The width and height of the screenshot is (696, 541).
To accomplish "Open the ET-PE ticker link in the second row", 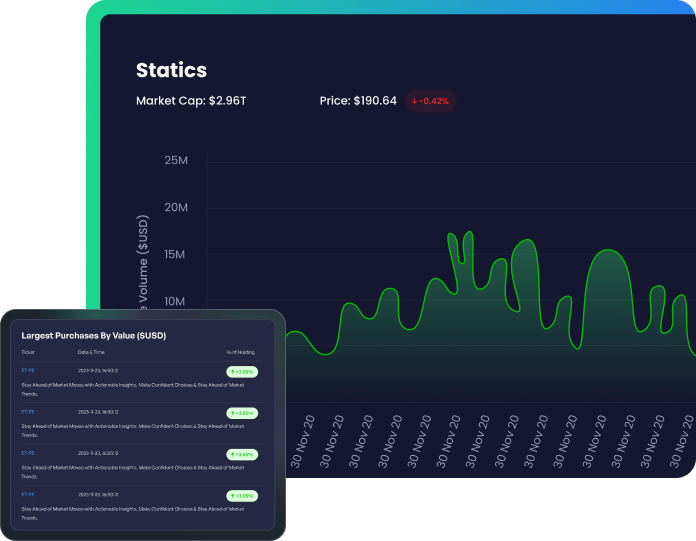I will click(28, 411).
